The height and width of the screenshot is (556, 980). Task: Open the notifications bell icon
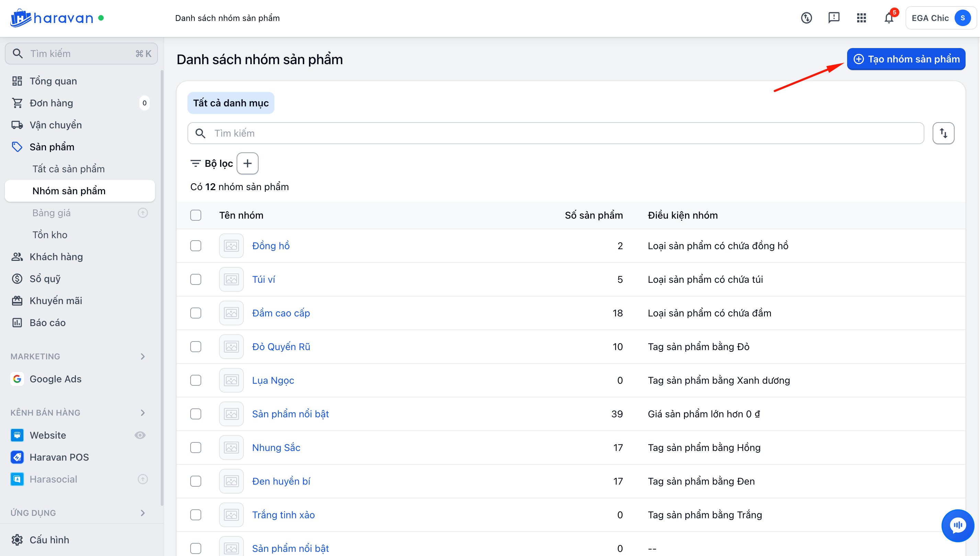point(889,18)
